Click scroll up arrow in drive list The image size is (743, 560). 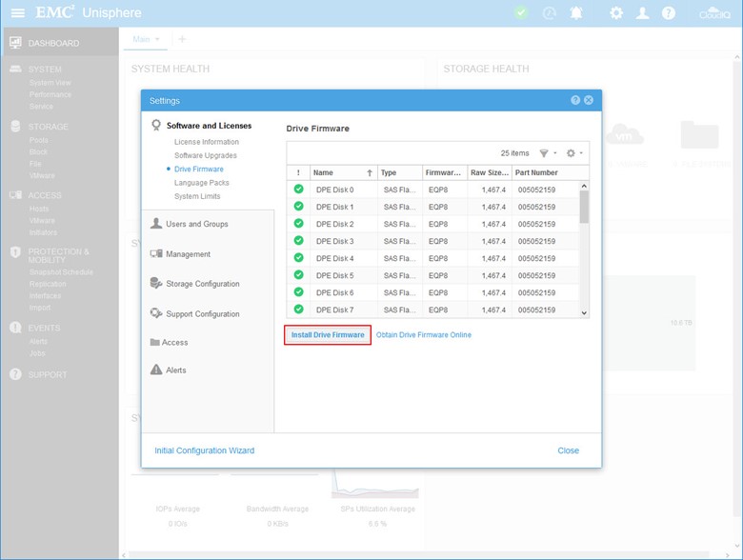pos(584,186)
